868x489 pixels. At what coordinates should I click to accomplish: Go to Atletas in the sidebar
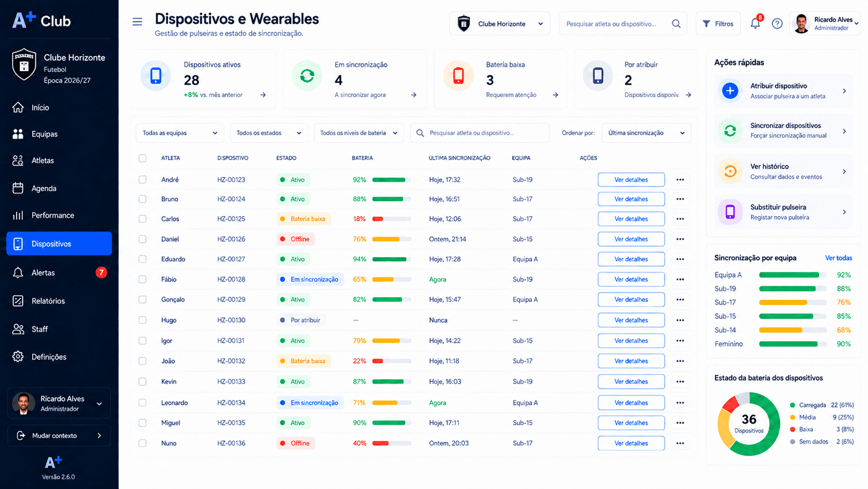pyautogui.click(x=59, y=161)
